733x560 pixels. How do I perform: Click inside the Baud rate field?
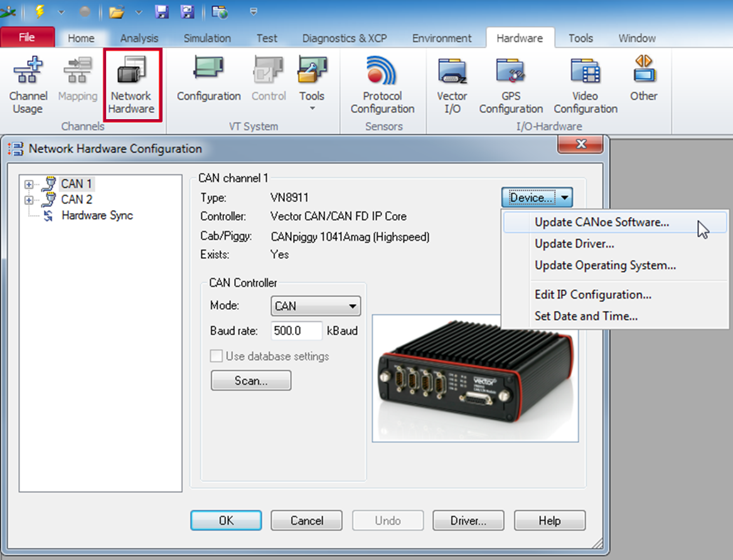pos(296,330)
